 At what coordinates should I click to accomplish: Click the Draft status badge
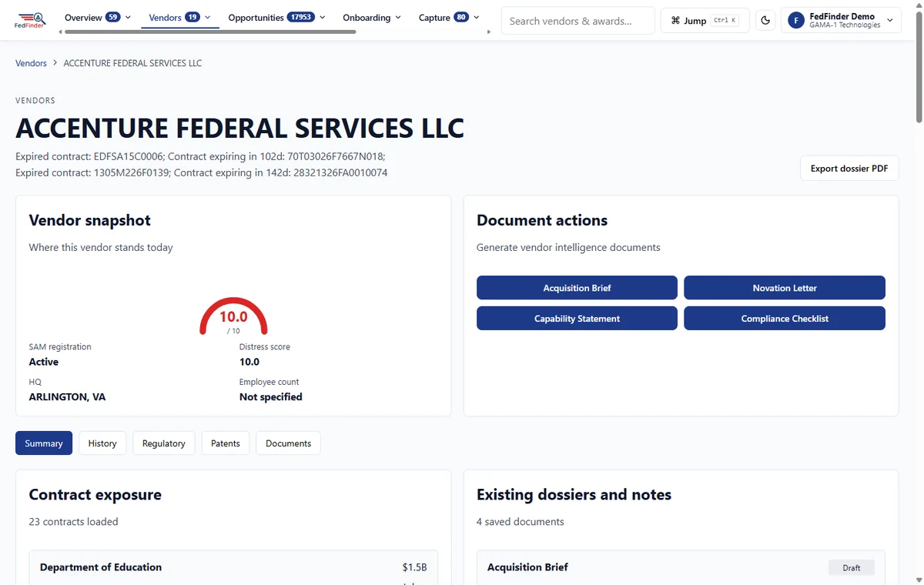click(x=852, y=567)
